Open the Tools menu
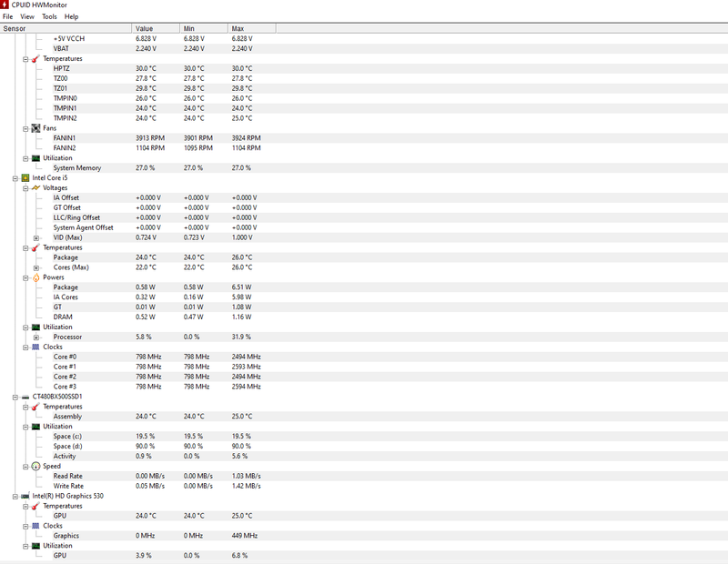This screenshot has width=728, height=564. point(49,16)
